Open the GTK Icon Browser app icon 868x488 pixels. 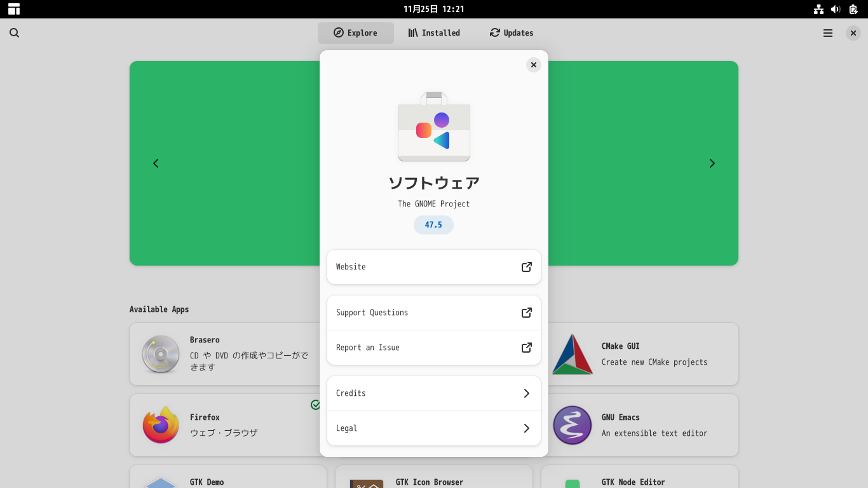tap(366, 484)
